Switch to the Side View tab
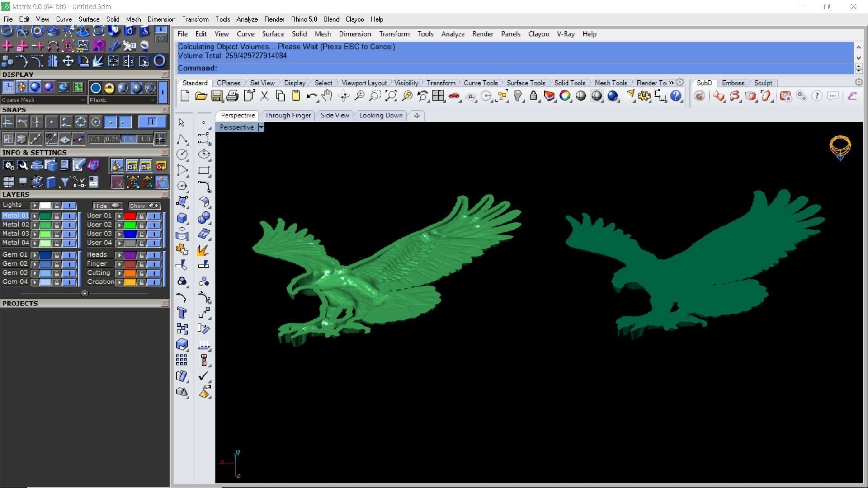The width and height of the screenshot is (868, 488). (x=335, y=115)
